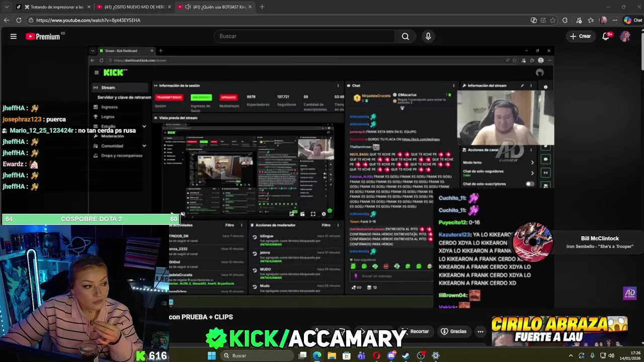
Task: Click the YouTube search magnifier button
Action: coord(406,36)
